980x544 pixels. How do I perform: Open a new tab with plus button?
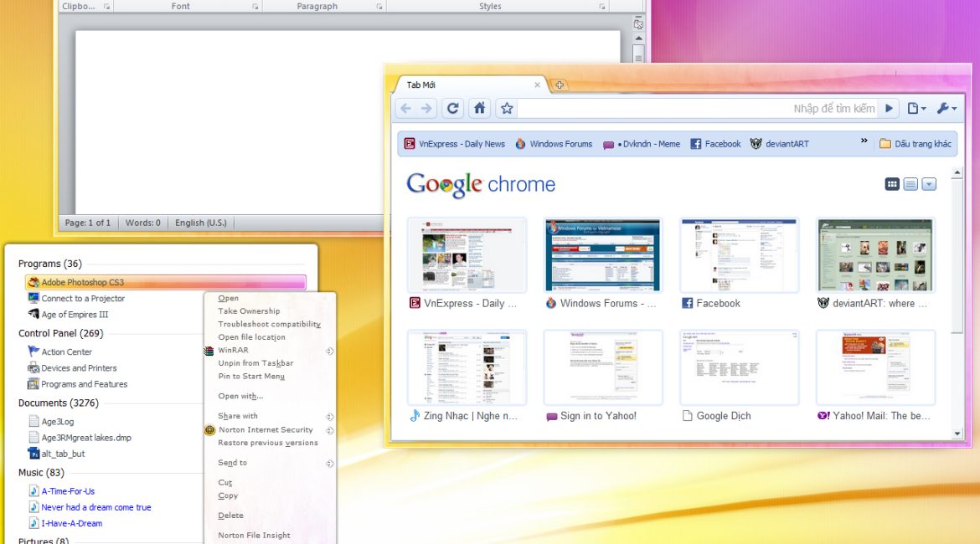pos(560,85)
